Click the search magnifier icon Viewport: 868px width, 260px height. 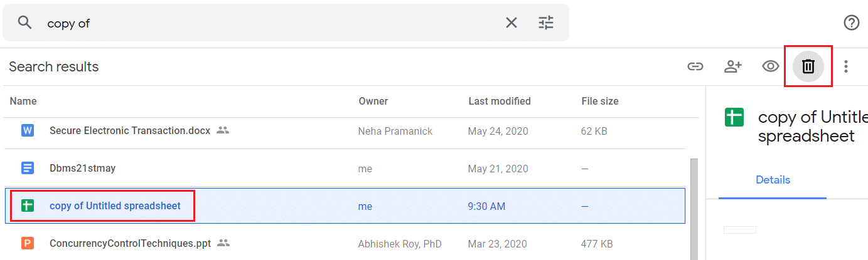(24, 23)
